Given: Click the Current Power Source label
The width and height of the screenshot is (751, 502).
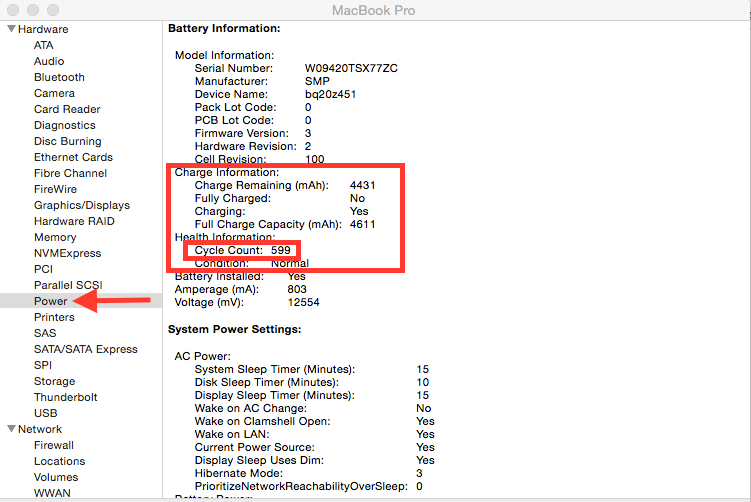Looking at the screenshot, I should point(255,447).
